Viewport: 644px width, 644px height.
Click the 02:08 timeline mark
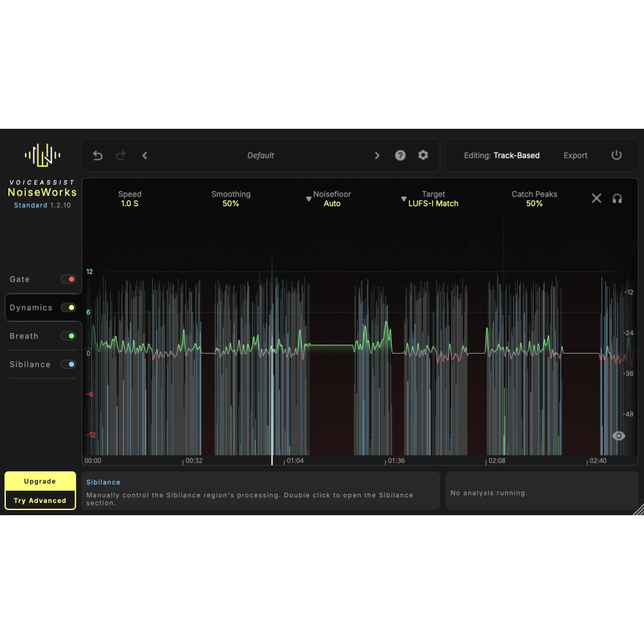pos(497,461)
